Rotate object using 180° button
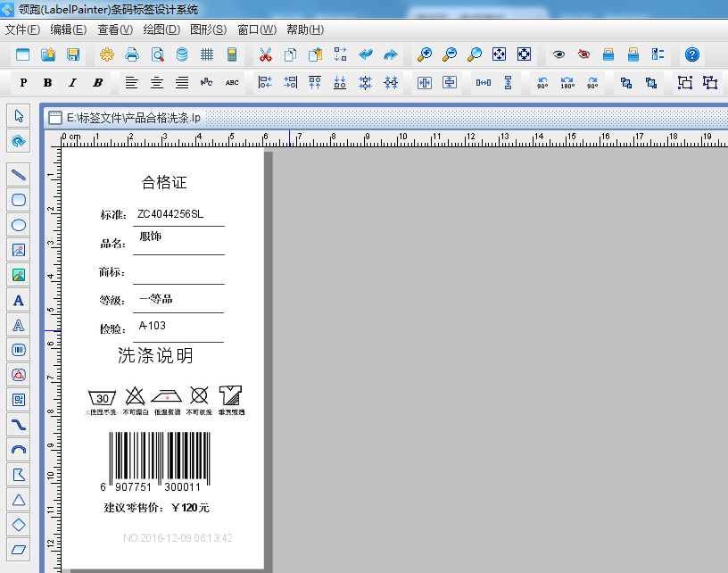728x573 pixels. click(x=567, y=83)
